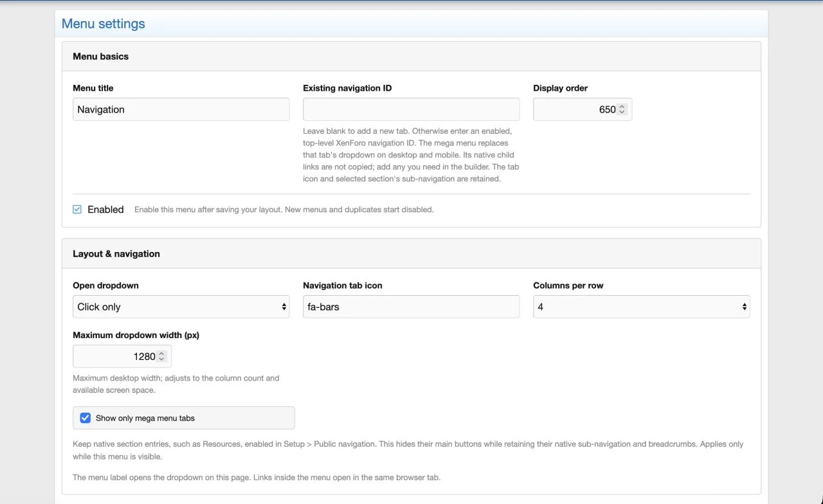Toggle Show only mega menu tabs checkbox
The height and width of the screenshot is (504, 823).
(86, 418)
